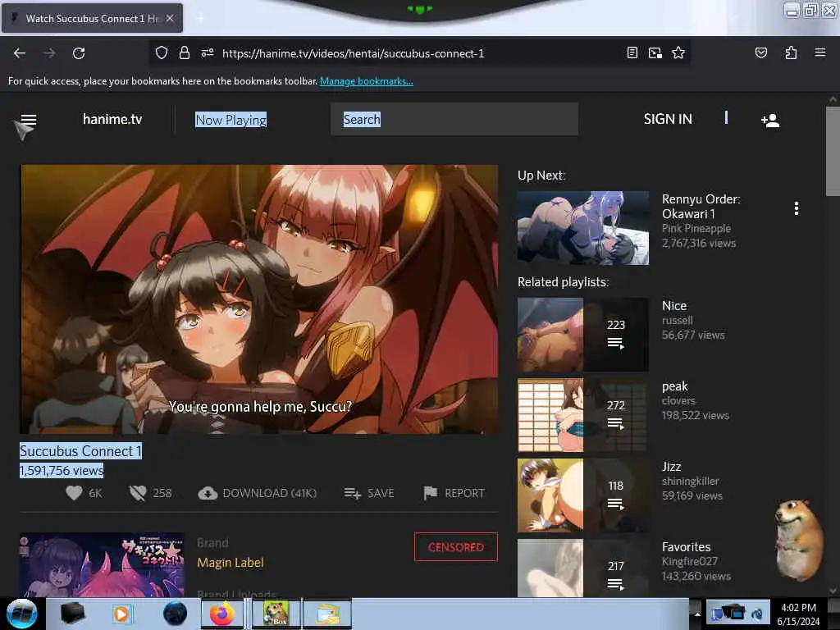The height and width of the screenshot is (630, 840).
Task: Like the video with the heart icon
Action: [75, 493]
